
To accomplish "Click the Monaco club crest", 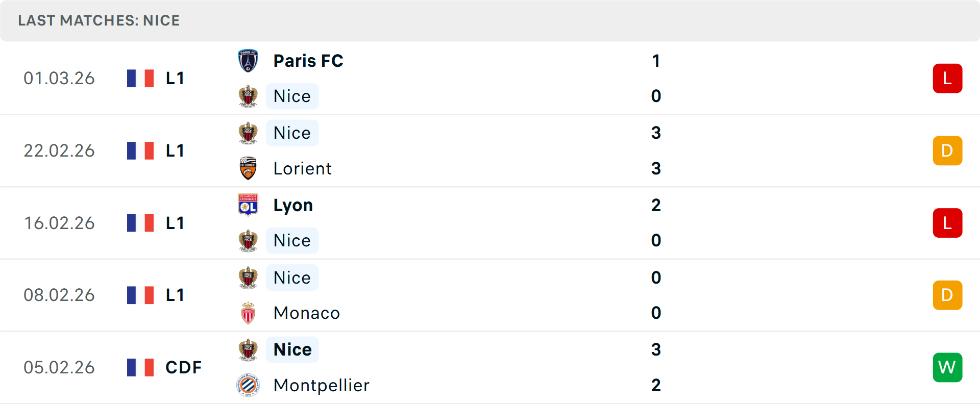I will 248,313.
